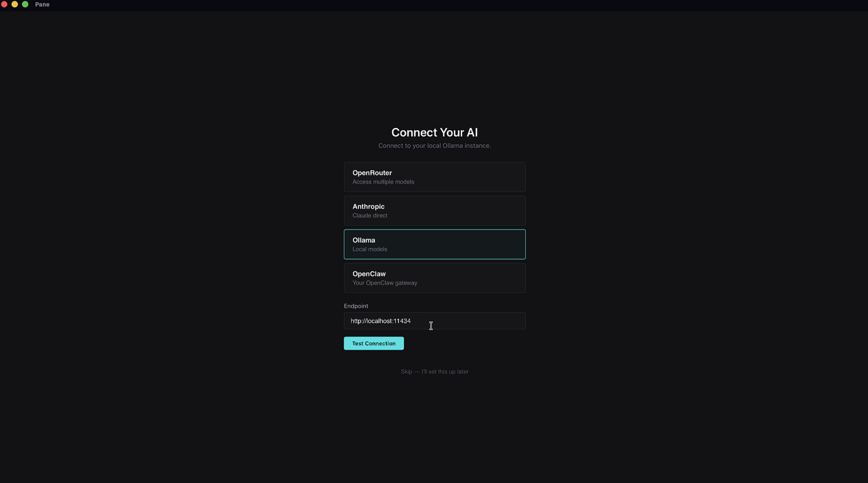Click the Claude direct description text
Viewport: 868px width, 483px height.
[370, 215]
